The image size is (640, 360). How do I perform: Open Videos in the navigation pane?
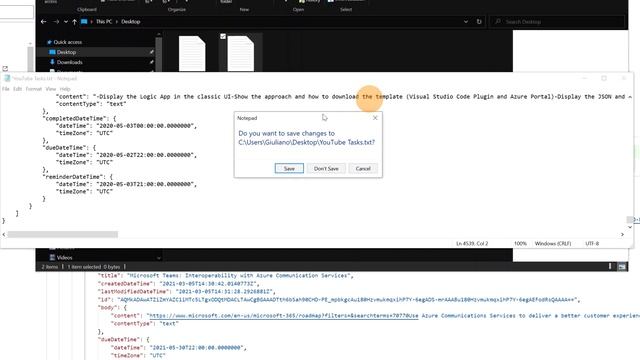pyautogui.click(x=64, y=258)
